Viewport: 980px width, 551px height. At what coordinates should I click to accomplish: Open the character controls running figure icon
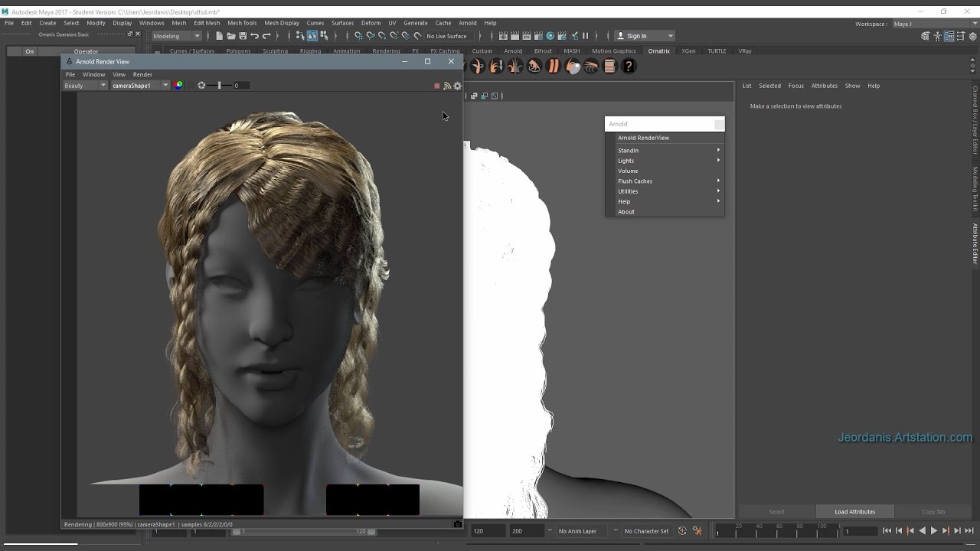pyautogui.click(x=697, y=531)
